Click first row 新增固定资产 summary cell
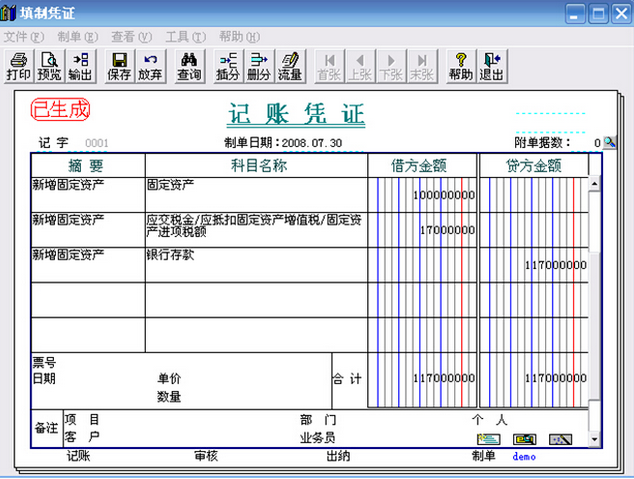This screenshot has height=479, width=634. coord(88,195)
